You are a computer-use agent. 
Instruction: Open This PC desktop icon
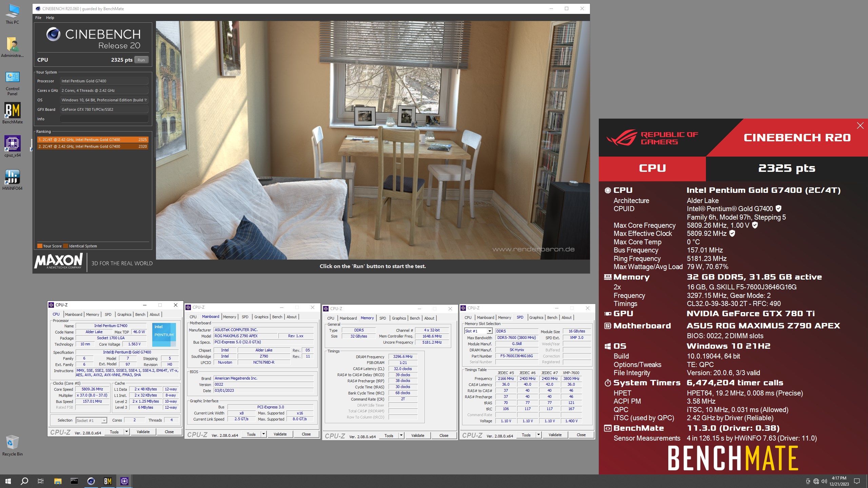pos(13,14)
